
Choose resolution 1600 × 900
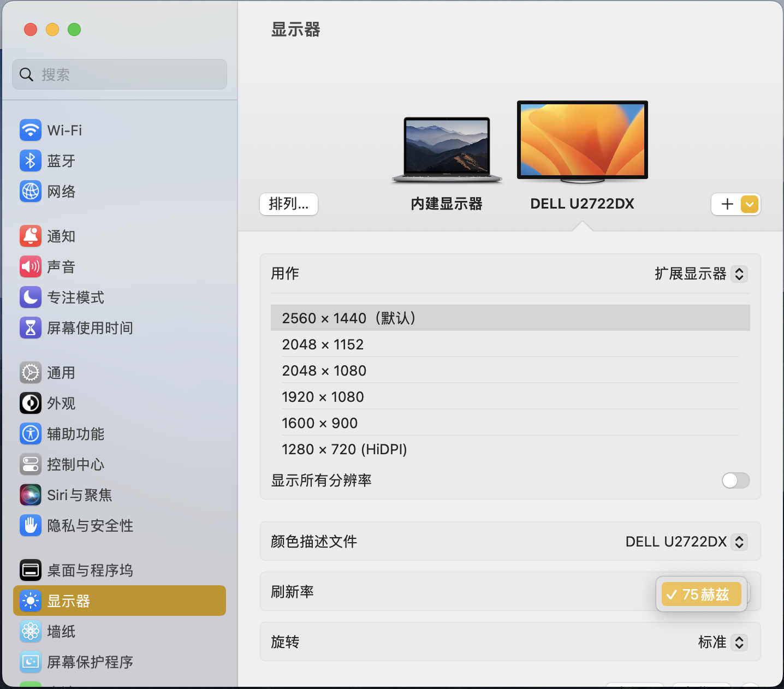pyautogui.click(x=510, y=423)
